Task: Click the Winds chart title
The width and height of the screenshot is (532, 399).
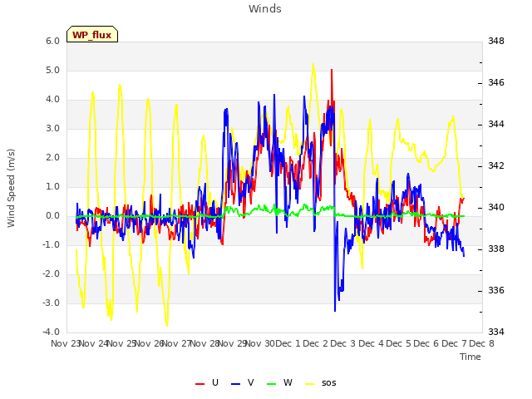Action: (x=265, y=9)
